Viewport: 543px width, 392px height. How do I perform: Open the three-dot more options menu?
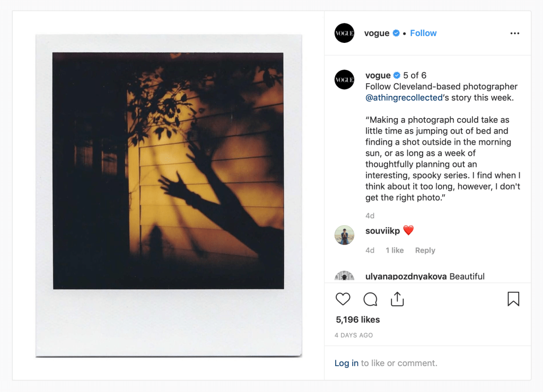[514, 33]
